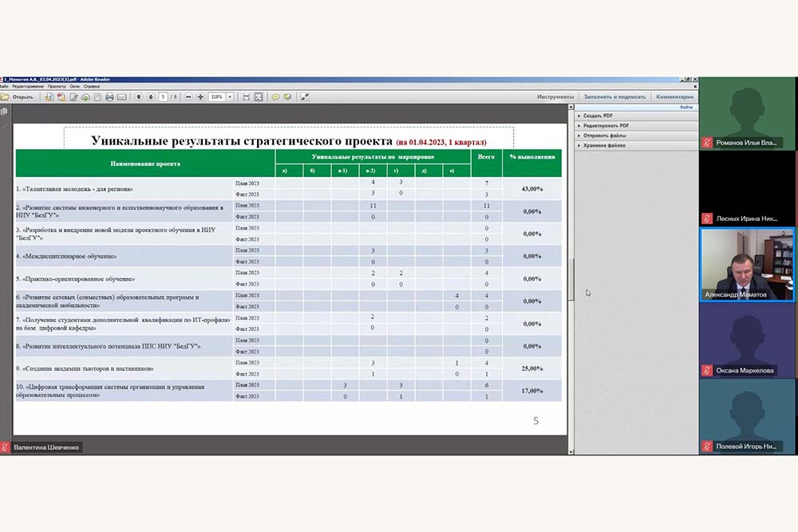Open the Редактирование menu
Screen dimensions: 798x532
[29, 86]
